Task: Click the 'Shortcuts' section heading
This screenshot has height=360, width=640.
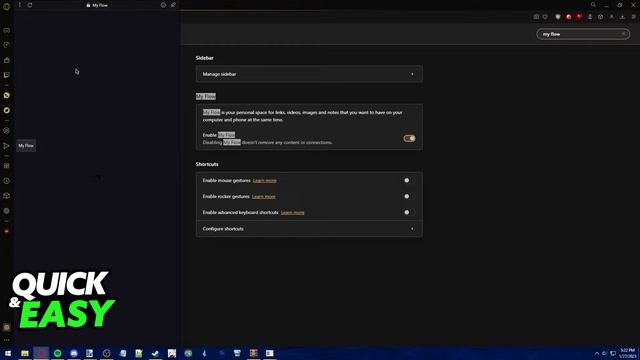Action: [x=207, y=164]
